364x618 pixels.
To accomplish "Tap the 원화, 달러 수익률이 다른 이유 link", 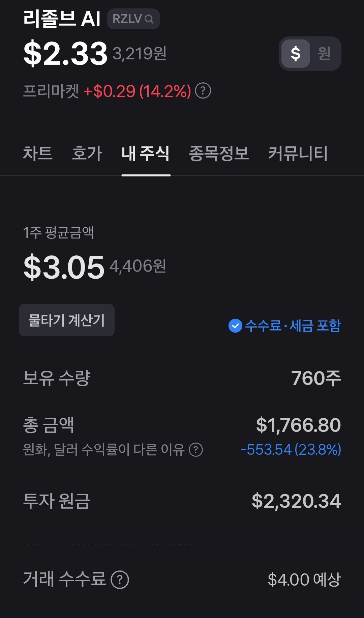I will click(104, 449).
